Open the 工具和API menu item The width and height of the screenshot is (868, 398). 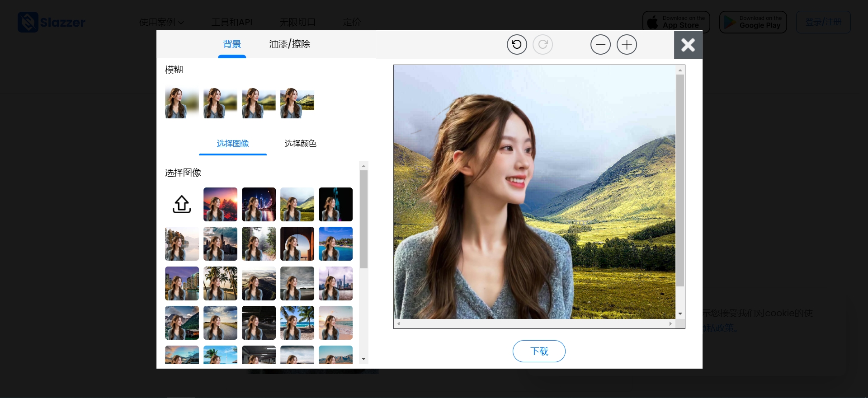[x=232, y=22]
